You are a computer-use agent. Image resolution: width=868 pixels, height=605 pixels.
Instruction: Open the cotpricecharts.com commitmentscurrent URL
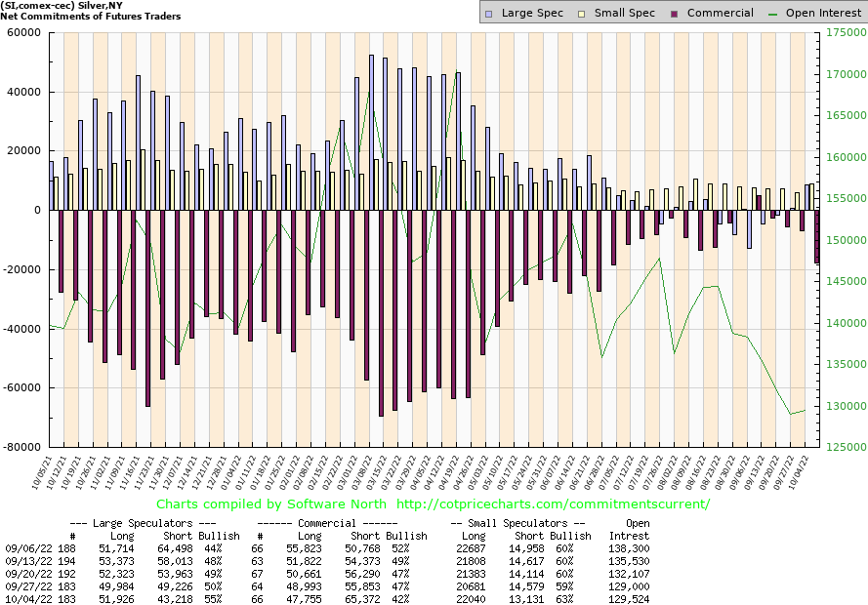554,504
